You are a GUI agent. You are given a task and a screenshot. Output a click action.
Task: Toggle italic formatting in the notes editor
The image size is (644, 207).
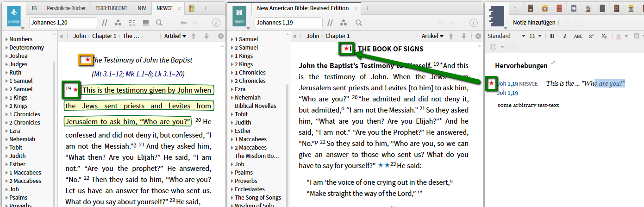[x=565, y=36]
